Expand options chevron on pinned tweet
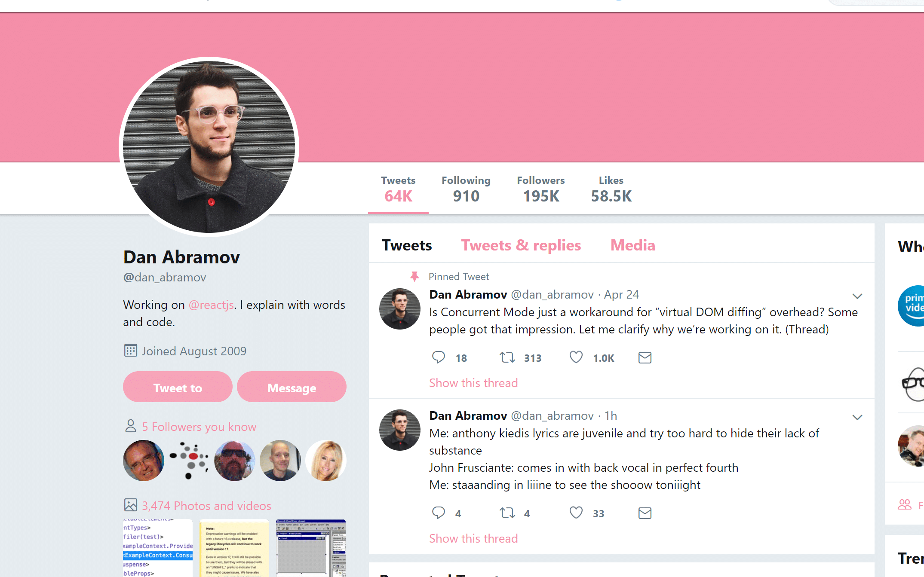 click(x=857, y=296)
